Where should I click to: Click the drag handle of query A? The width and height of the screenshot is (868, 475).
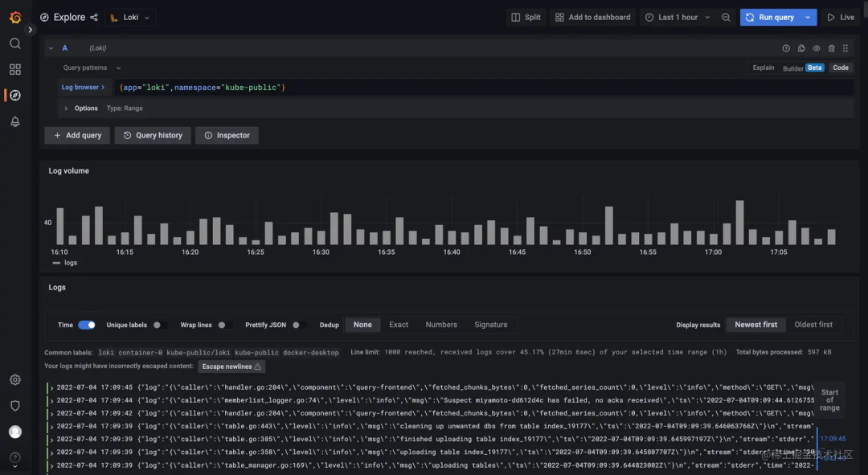(845, 48)
